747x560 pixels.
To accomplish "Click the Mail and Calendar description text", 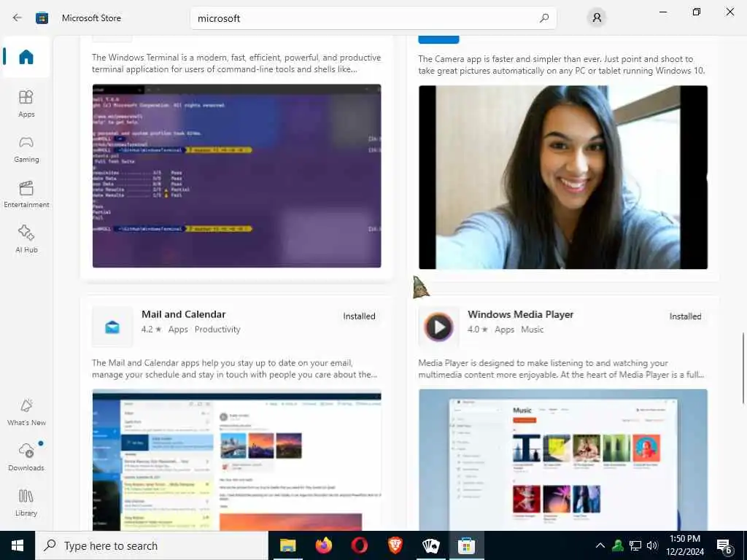I will click(x=234, y=368).
